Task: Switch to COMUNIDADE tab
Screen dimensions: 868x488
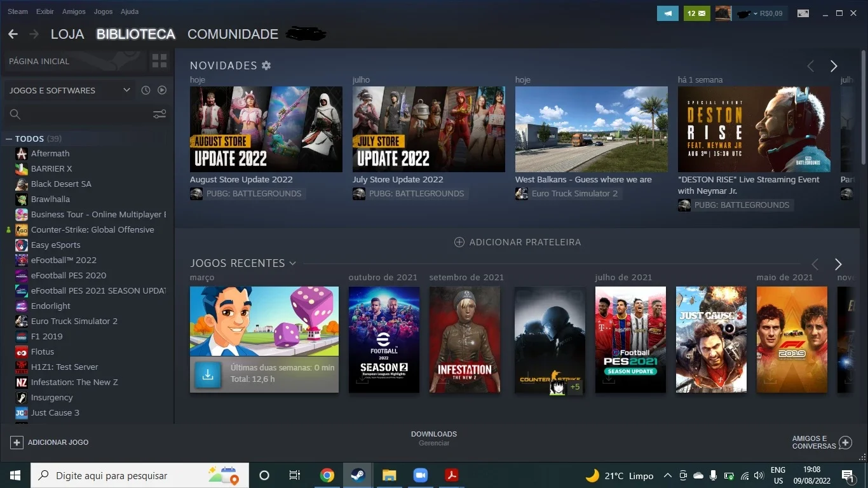Action: pyautogui.click(x=233, y=34)
